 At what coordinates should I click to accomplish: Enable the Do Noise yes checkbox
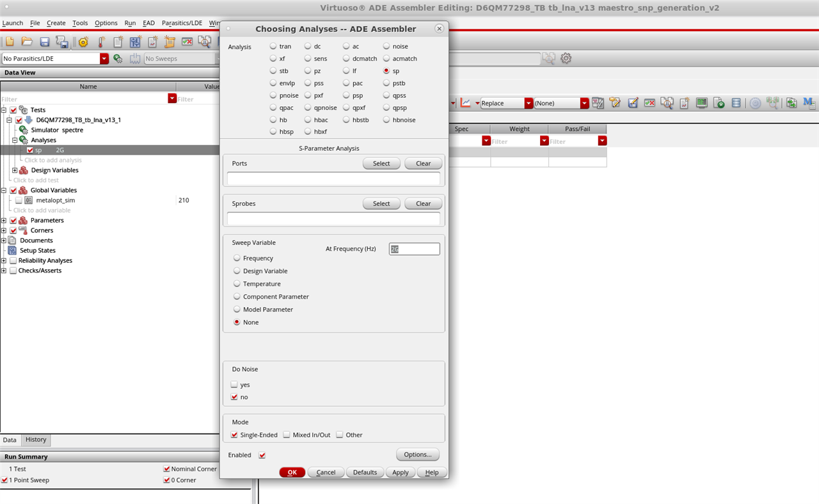[235, 385]
